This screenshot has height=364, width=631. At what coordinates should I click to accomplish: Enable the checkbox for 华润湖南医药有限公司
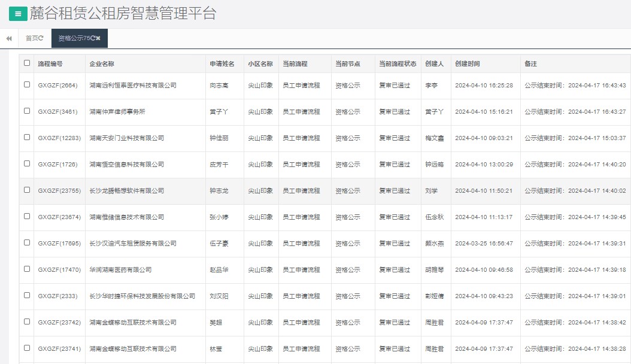26,269
